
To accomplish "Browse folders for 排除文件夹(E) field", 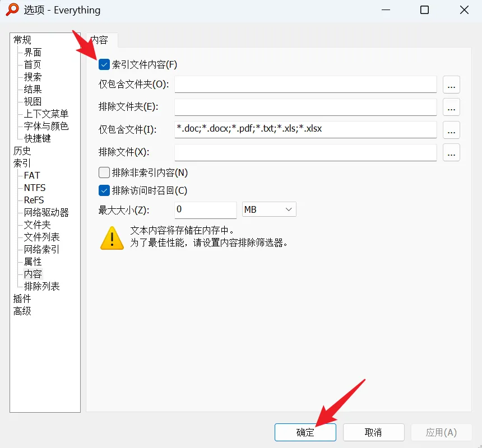I will click(x=451, y=107).
